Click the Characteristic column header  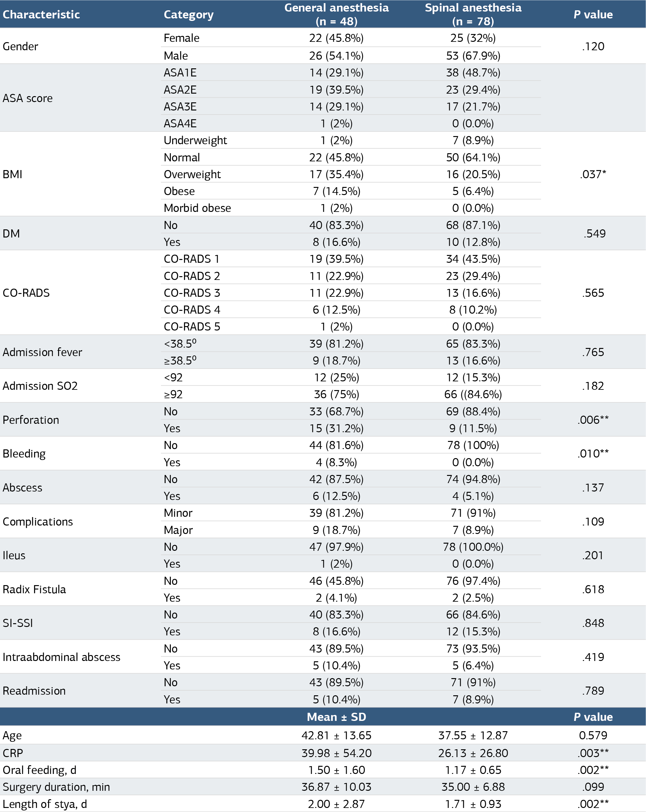coord(41,14)
